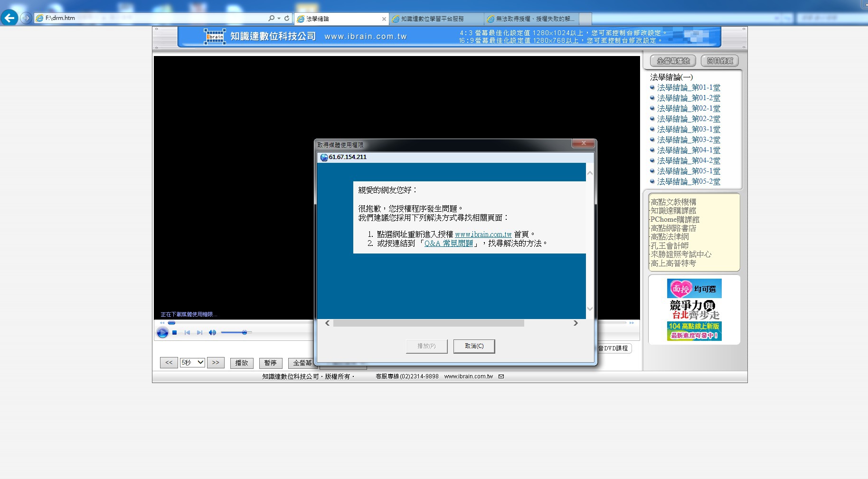Open the Q&A 常見問題 link in the dialog
Screen dimensions: 868x479
(x=449, y=243)
